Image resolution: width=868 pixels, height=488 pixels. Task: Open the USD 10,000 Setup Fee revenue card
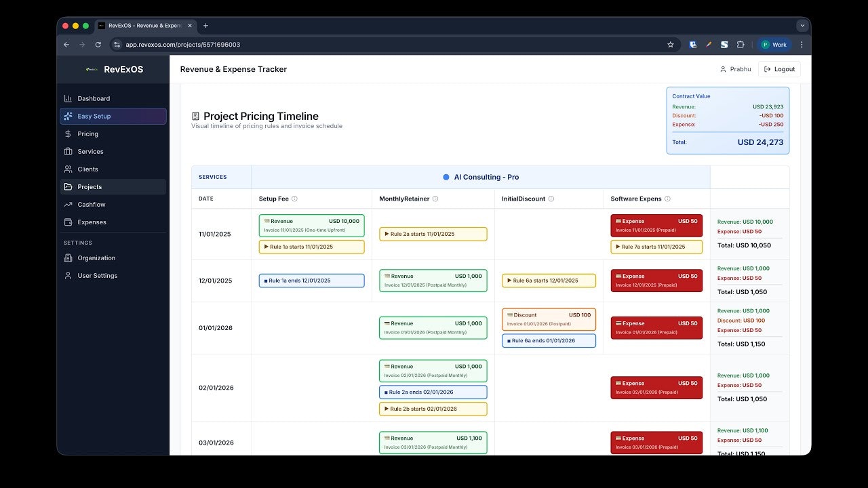point(311,226)
